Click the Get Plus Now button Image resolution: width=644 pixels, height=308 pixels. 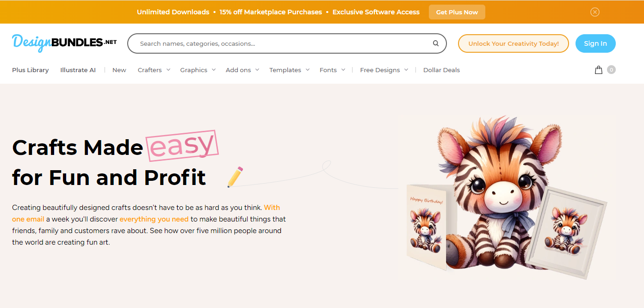point(457,12)
